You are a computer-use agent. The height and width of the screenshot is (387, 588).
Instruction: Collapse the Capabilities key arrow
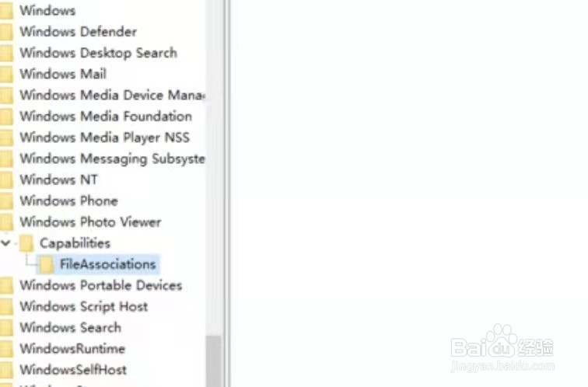point(5,243)
